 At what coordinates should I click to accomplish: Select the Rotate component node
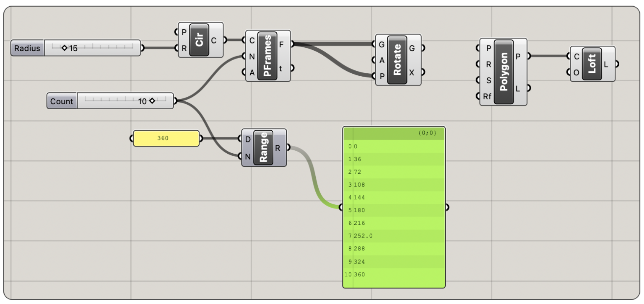tap(397, 60)
